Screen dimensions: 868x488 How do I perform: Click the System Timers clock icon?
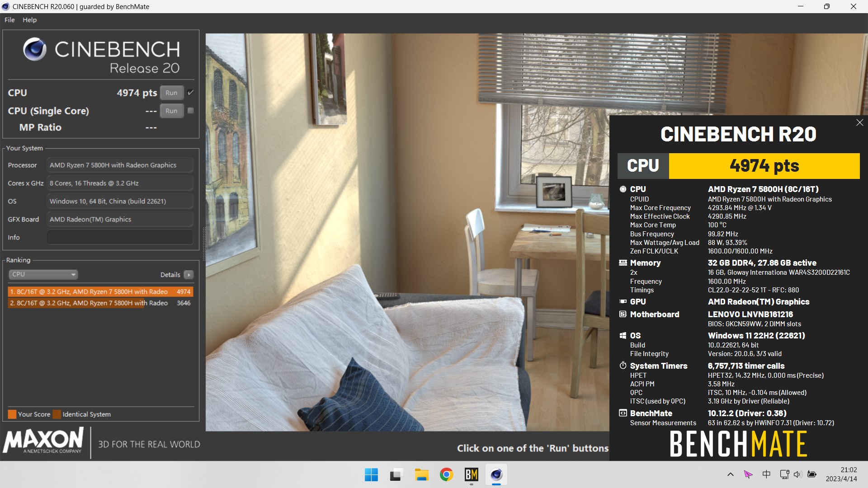[x=623, y=366]
